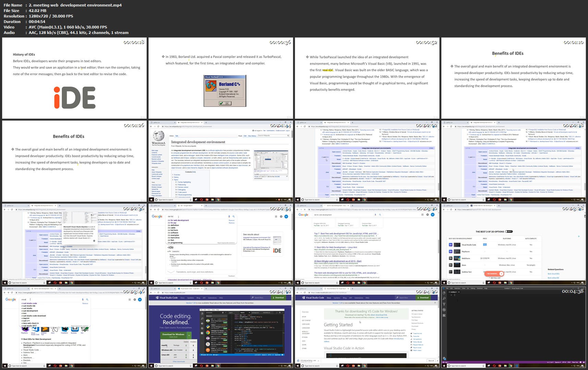
Task: Open the Selection menu in the 00:04:38 VS Code frame
Action: (457, 288)
